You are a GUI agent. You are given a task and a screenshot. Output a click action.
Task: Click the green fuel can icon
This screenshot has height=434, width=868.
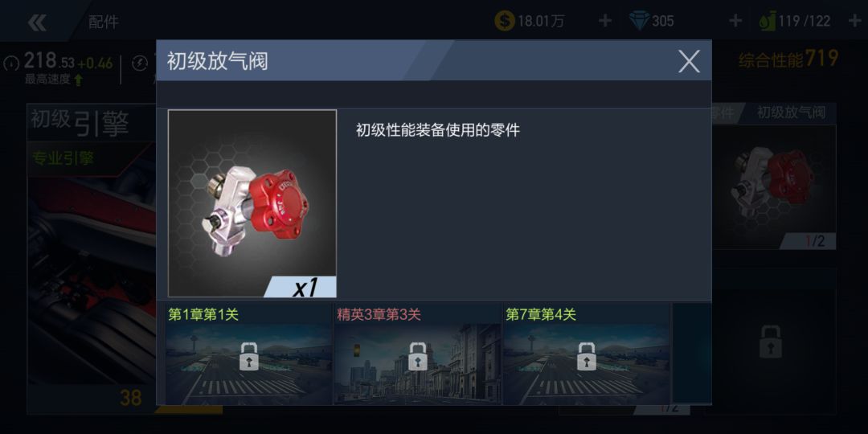click(x=768, y=22)
